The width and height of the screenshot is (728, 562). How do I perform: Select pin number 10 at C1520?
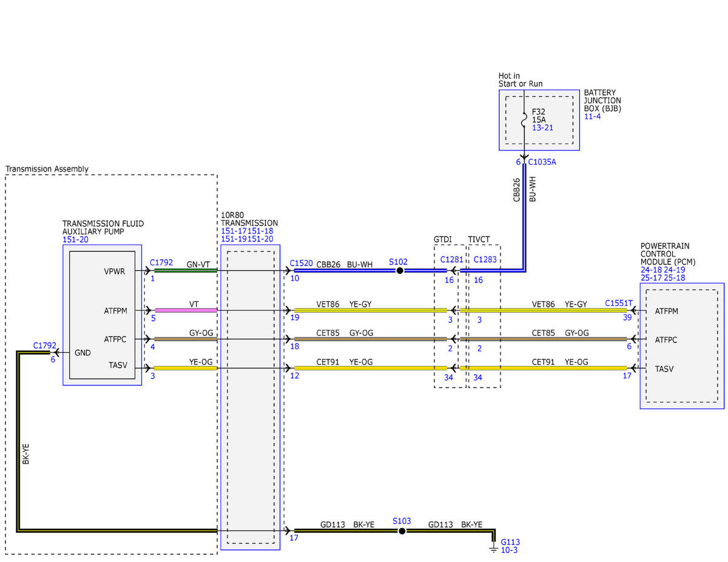pyautogui.click(x=295, y=279)
